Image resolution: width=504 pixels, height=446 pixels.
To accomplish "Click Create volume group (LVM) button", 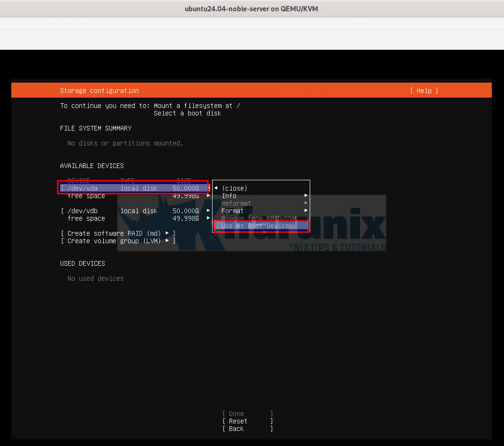I will [x=118, y=241].
